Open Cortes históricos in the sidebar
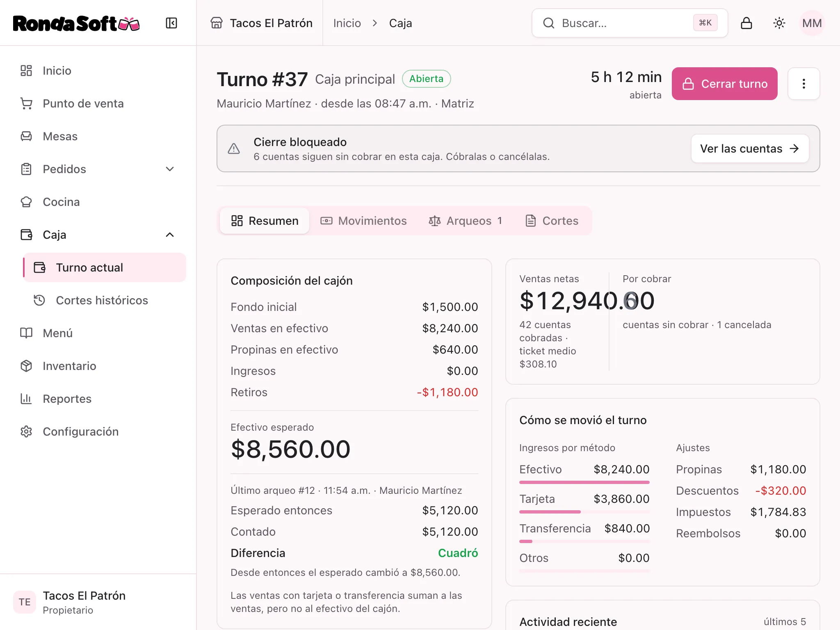840x630 pixels. [x=105, y=300]
